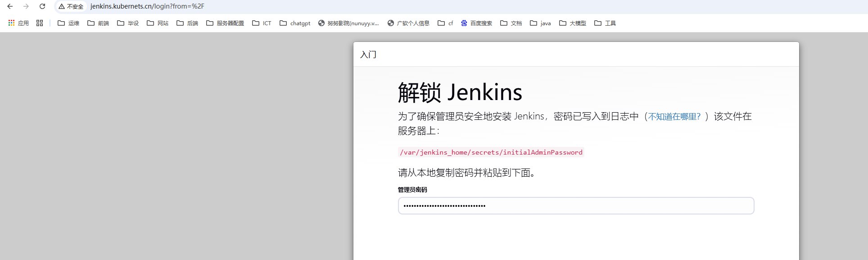868x260 pixels.
Task: Click the browser forward arrow
Action: pyautogui.click(x=26, y=6)
